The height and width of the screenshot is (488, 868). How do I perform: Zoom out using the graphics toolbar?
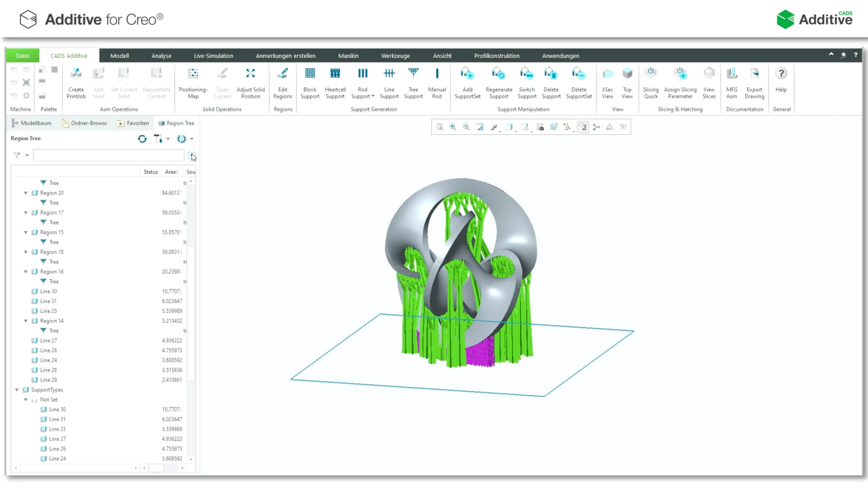point(466,127)
